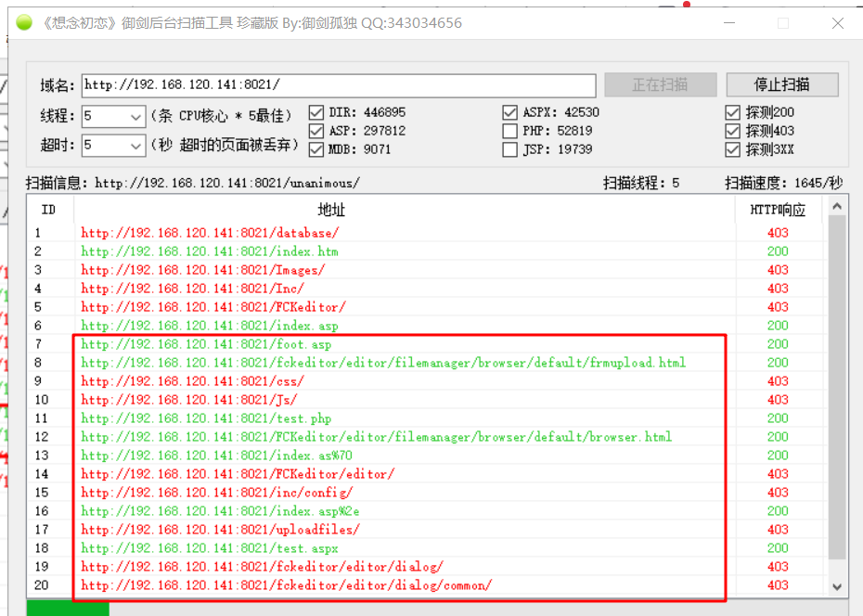Click the 域名 URL input field

339,85
